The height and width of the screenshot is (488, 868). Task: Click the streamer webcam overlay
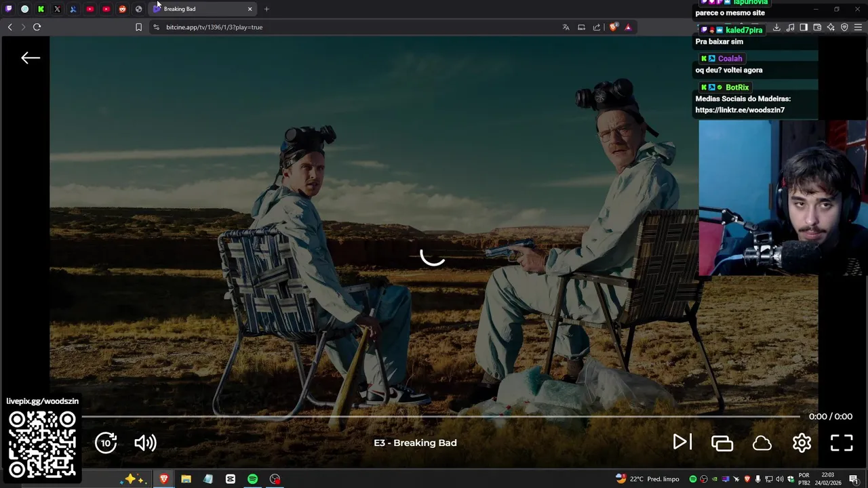(x=783, y=198)
